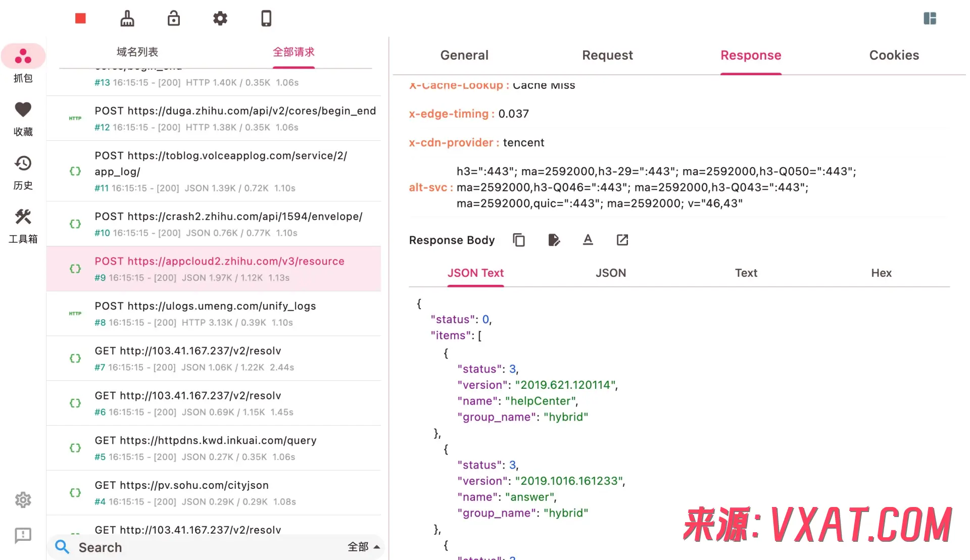
Task: Open the 历史 history sidebar item
Action: point(23,173)
